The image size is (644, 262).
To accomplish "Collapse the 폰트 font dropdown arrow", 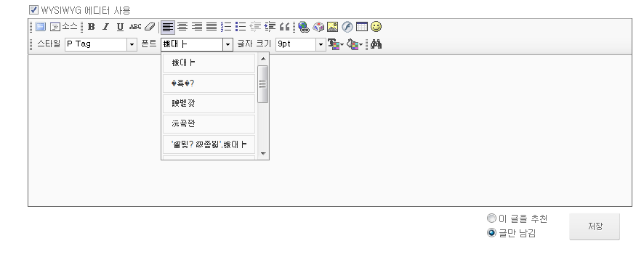I will 228,45.
